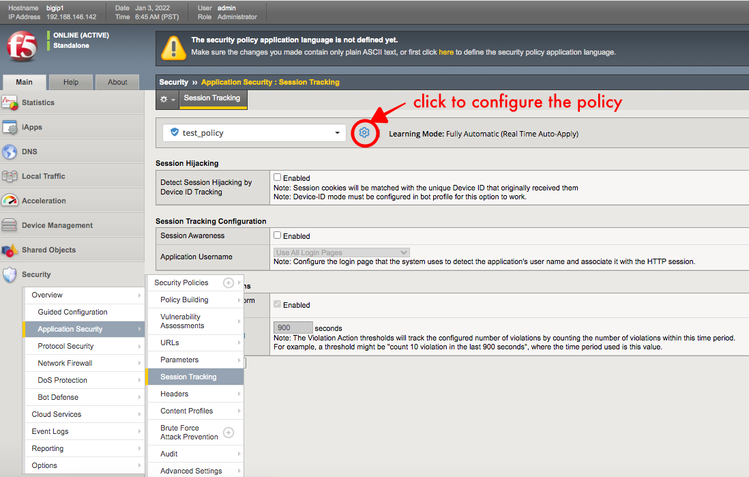Select the DNS sidebar icon
The width and height of the screenshot is (749, 477).
click(x=10, y=152)
